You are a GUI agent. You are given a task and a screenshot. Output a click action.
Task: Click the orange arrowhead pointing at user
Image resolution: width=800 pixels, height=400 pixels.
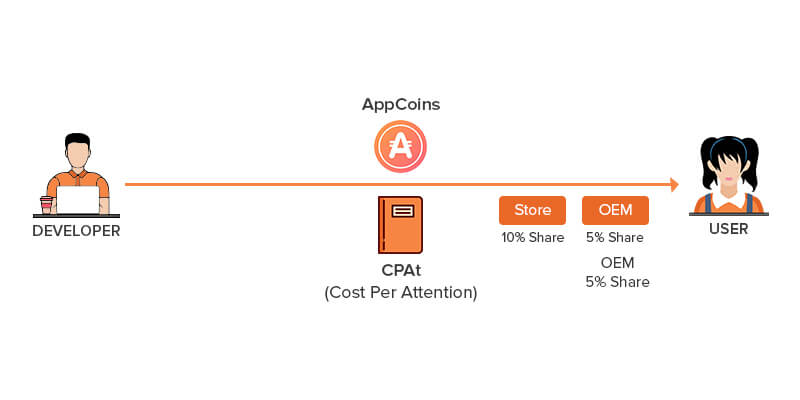coord(674,184)
